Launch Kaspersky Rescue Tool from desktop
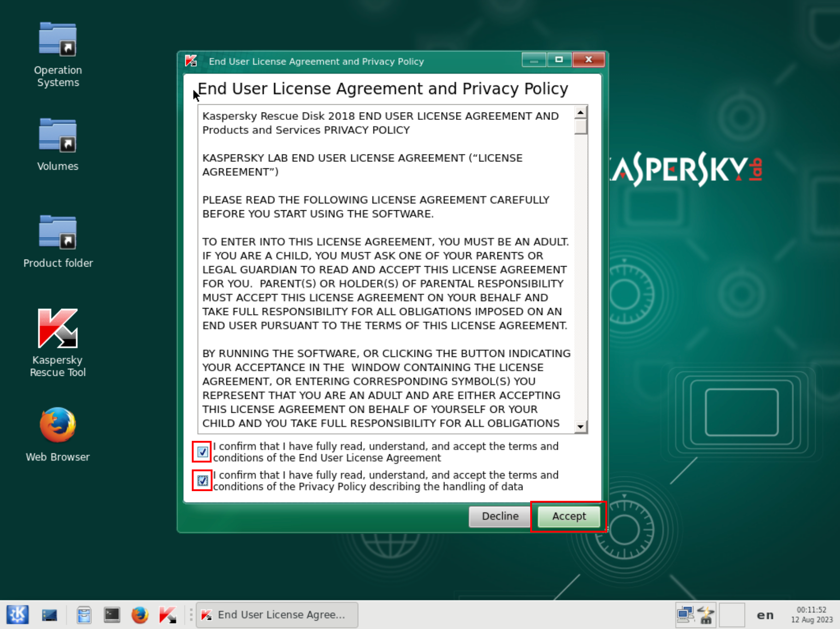Image resolution: width=840 pixels, height=629 pixels. [x=58, y=343]
